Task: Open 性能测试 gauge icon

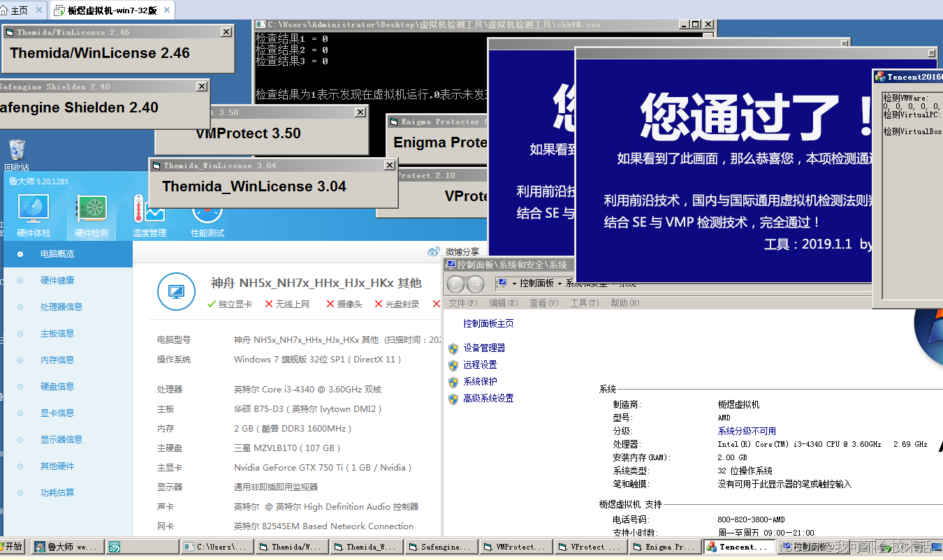Action: 207,212
